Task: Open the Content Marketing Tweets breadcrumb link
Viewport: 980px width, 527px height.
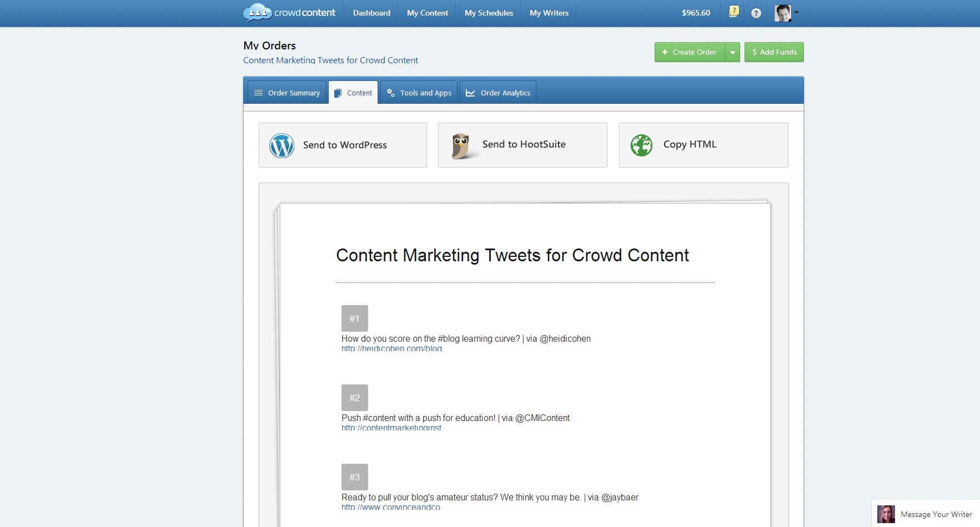Action: point(330,60)
